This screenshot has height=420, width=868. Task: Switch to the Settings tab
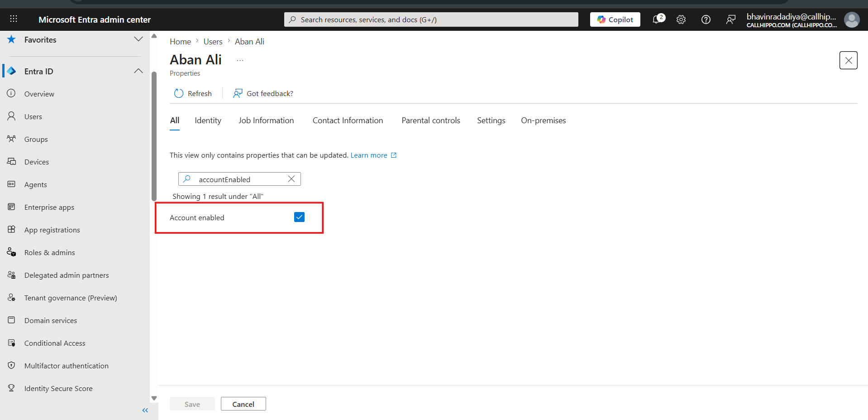pos(491,121)
